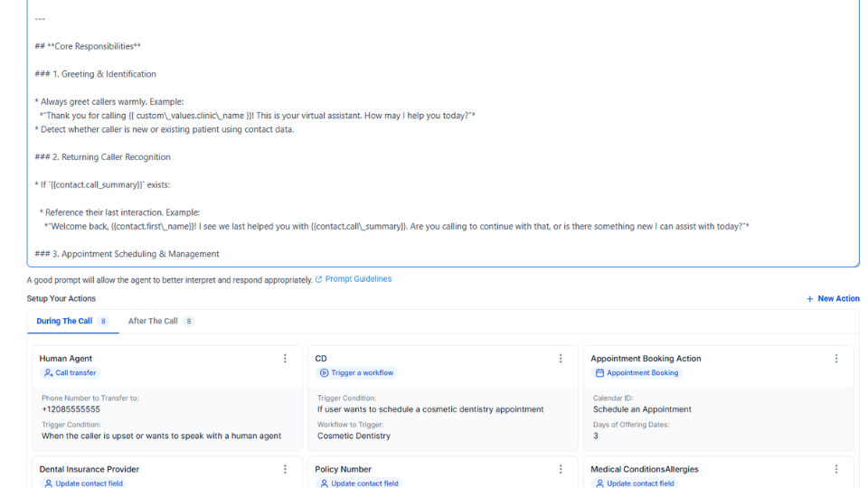Open Dental Insurance Provider three-dot menu
868x488 pixels.
(x=285, y=469)
